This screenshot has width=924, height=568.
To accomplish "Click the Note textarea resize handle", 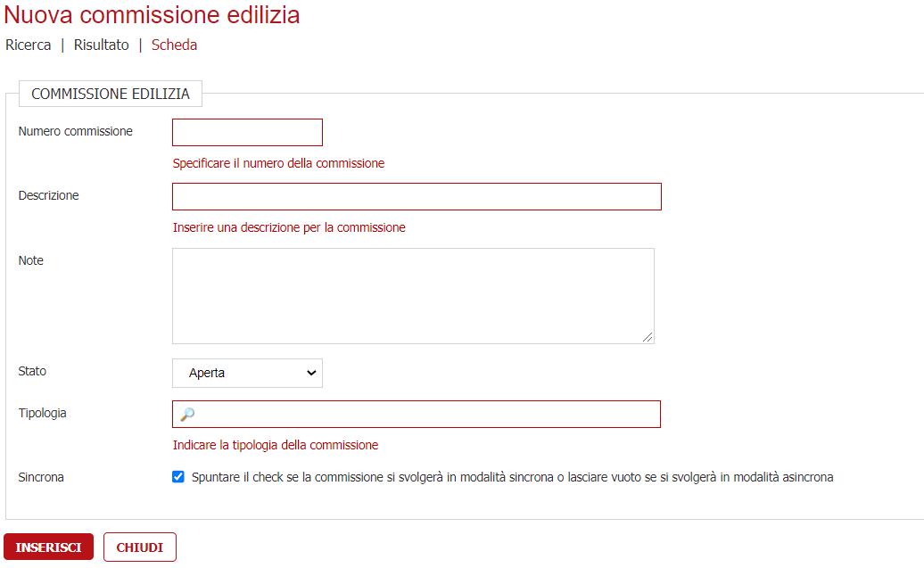I will click(x=648, y=337).
